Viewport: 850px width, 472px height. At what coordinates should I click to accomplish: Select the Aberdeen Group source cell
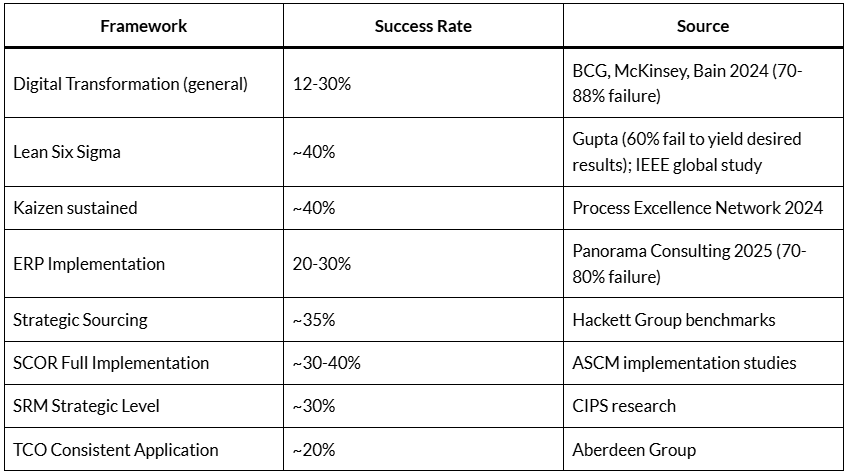634,449
